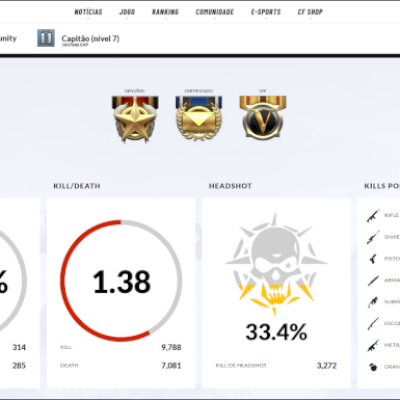The image size is (400, 400).
Task: Select the Pistol weapon icon
Action: click(373, 259)
